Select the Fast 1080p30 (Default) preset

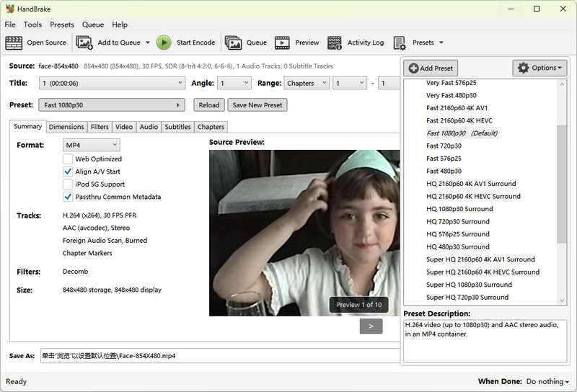point(462,133)
